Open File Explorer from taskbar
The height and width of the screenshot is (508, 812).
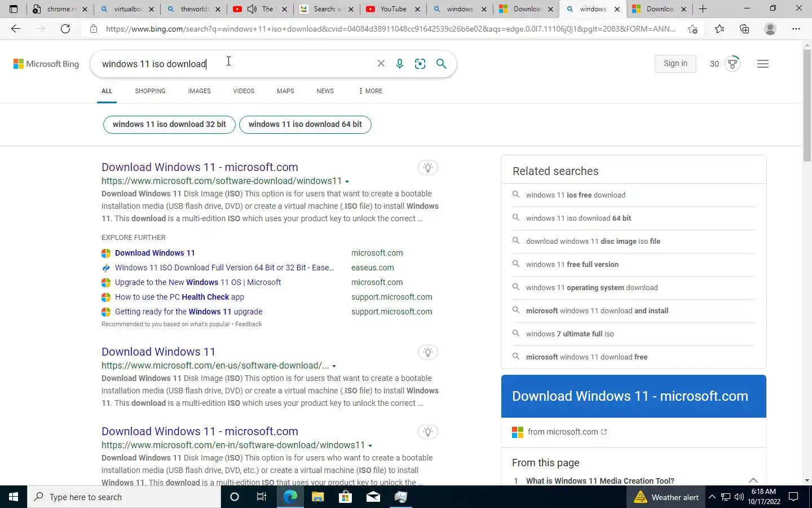[x=318, y=497]
